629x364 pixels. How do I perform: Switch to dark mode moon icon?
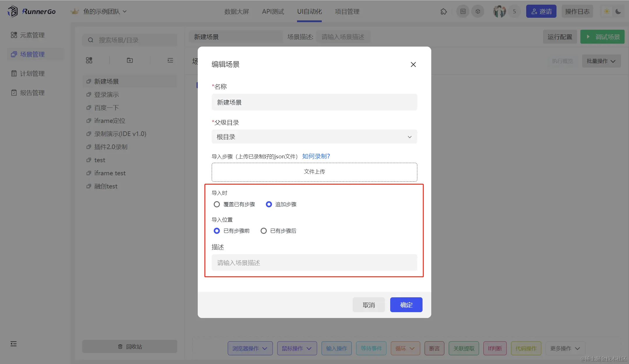618,12
